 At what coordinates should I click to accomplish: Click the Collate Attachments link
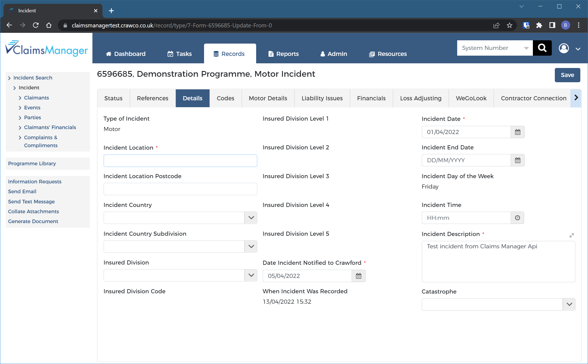(x=33, y=212)
